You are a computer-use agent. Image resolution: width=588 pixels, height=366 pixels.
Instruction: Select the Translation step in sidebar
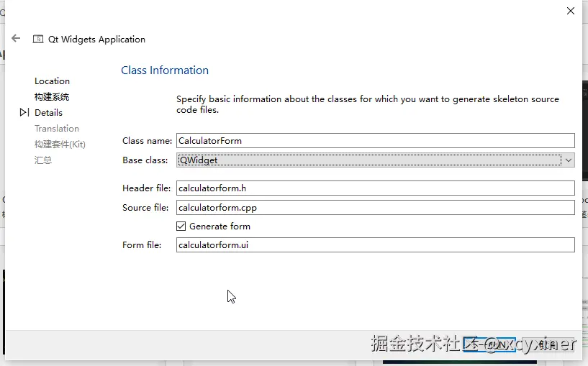[57, 129]
